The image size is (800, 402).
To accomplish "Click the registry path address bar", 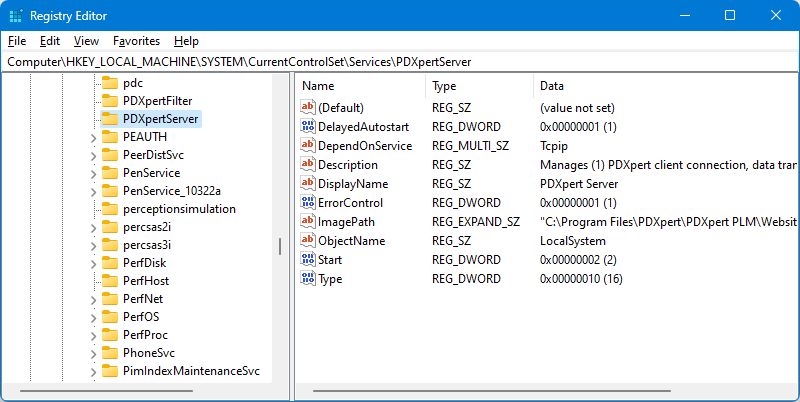I will click(x=400, y=62).
